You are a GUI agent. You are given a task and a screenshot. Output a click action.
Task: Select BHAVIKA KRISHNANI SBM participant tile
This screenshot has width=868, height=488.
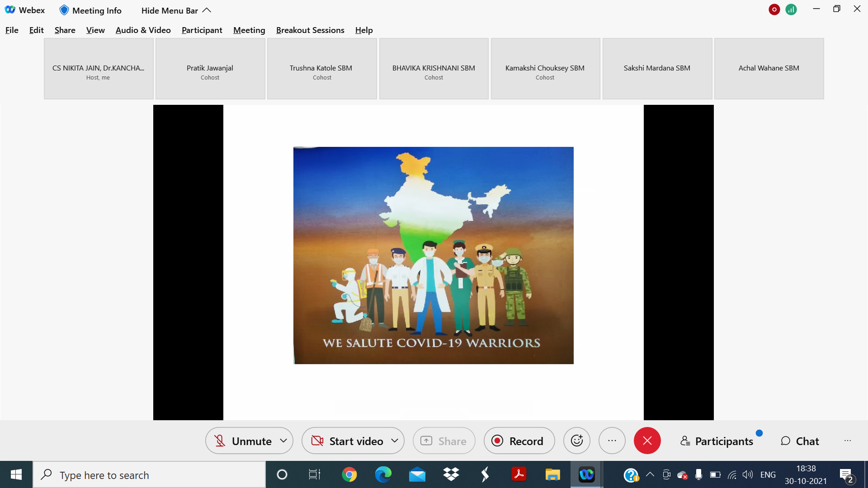tap(434, 69)
